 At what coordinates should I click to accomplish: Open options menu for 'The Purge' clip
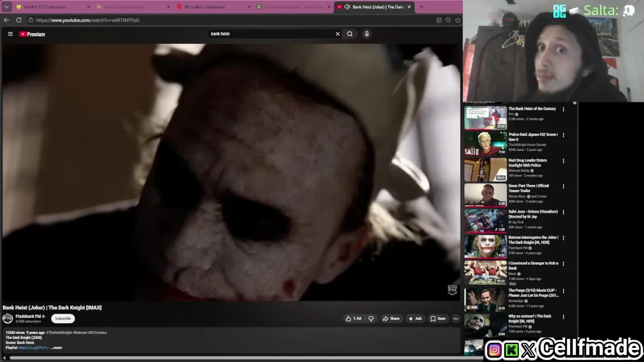[x=563, y=291]
